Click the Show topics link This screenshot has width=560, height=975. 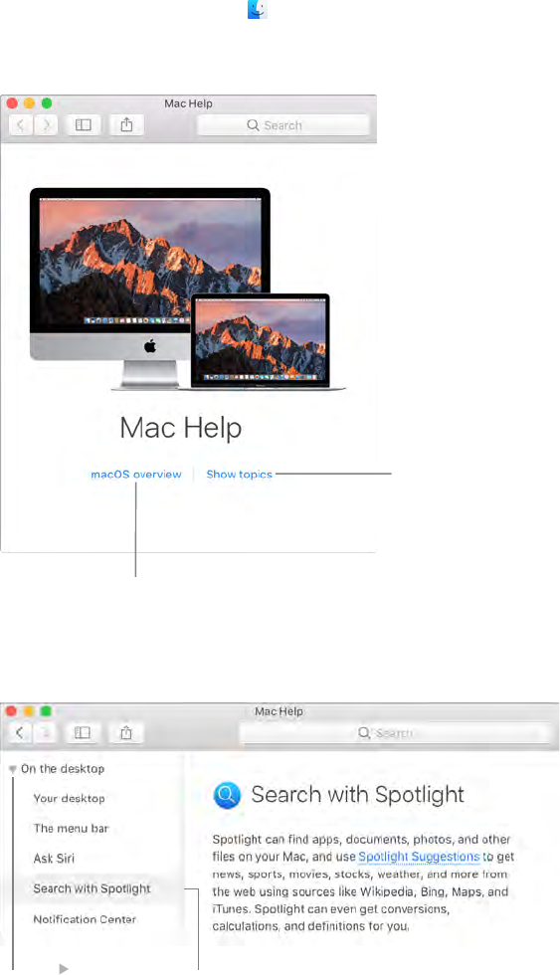[x=240, y=474]
